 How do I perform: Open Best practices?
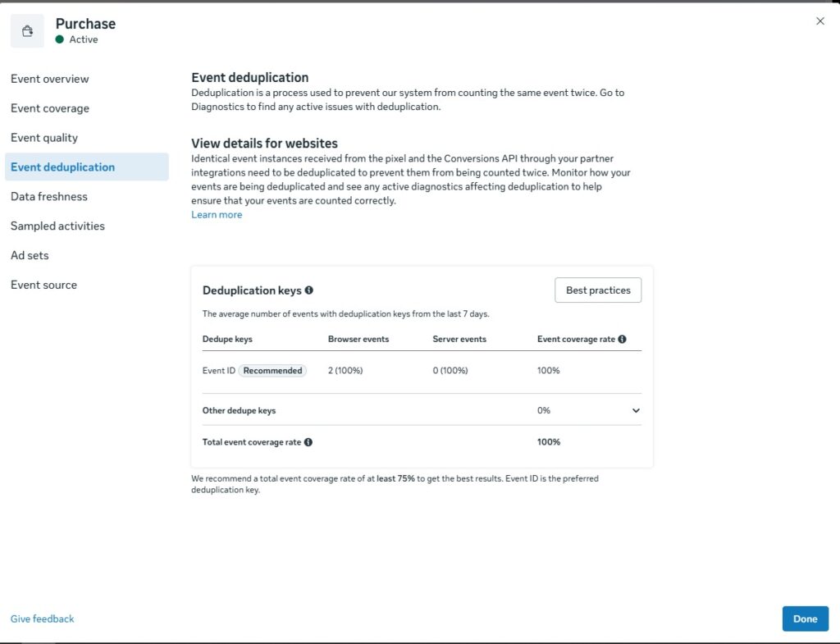(598, 290)
